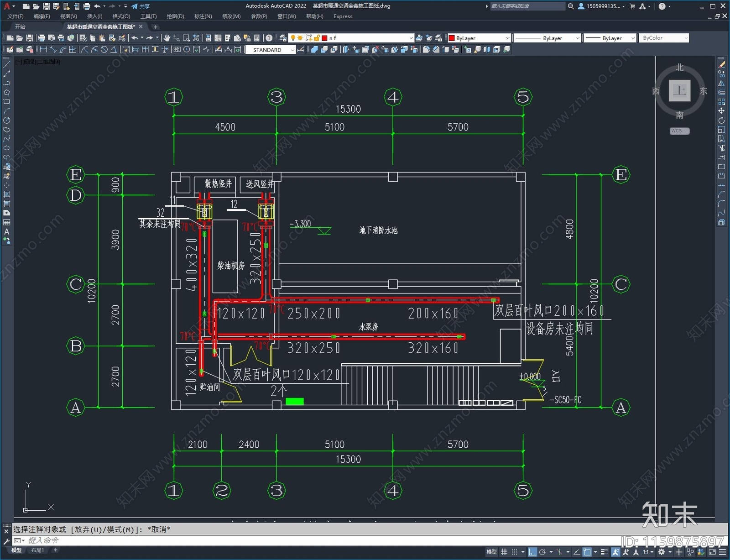This screenshot has height=560, width=730.
Task: Select the Move tool in the modify toolbar
Action: point(721,111)
